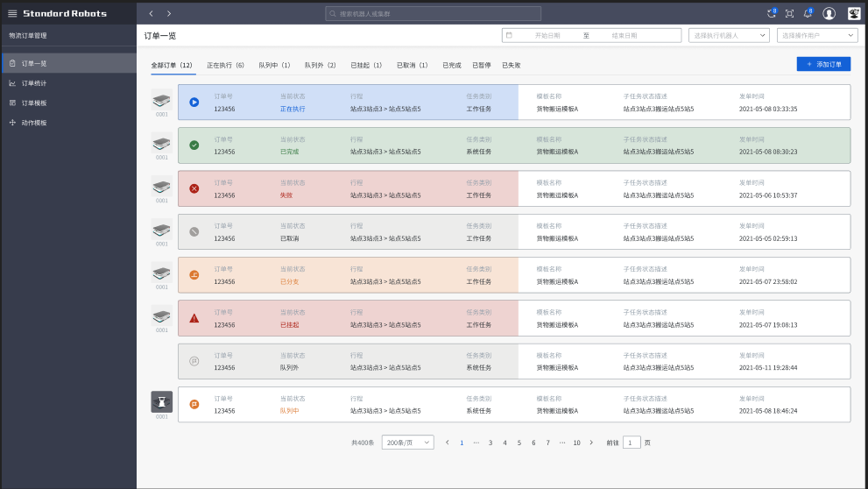Switch to the 队列外 (2) tab
The width and height of the screenshot is (868, 489).
(321, 66)
